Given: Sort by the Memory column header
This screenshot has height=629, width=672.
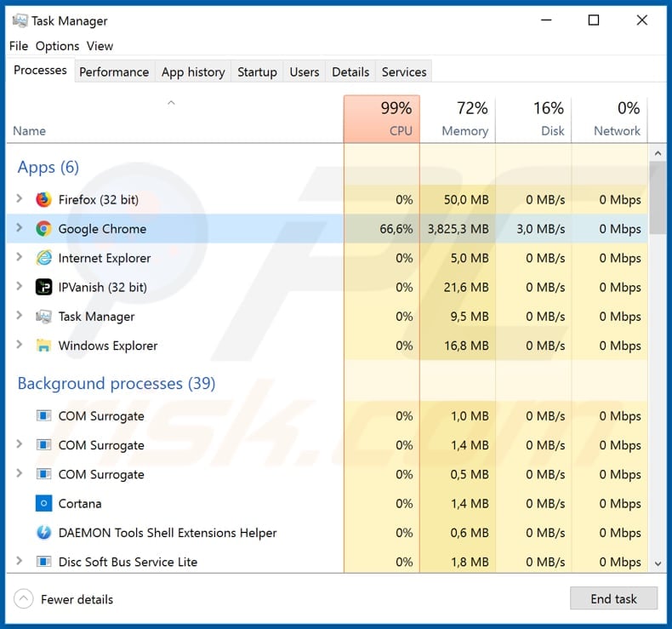Looking at the screenshot, I should tap(458, 119).
